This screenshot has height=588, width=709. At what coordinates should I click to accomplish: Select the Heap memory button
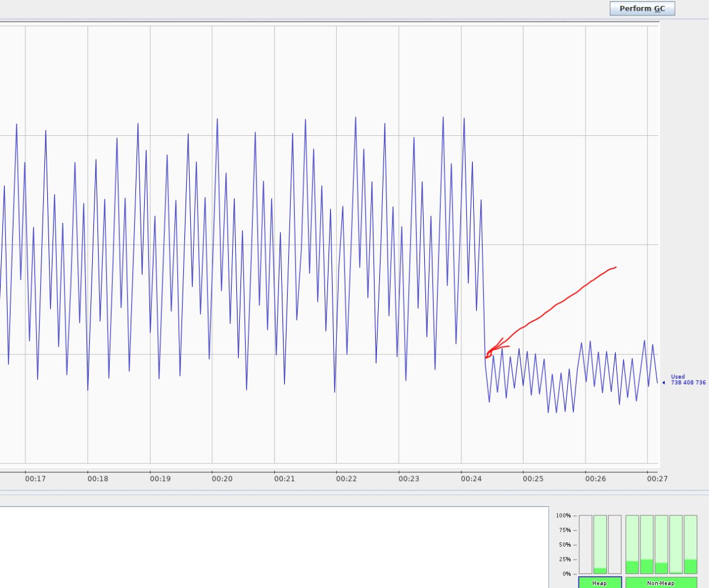click(x=600, y=583)
